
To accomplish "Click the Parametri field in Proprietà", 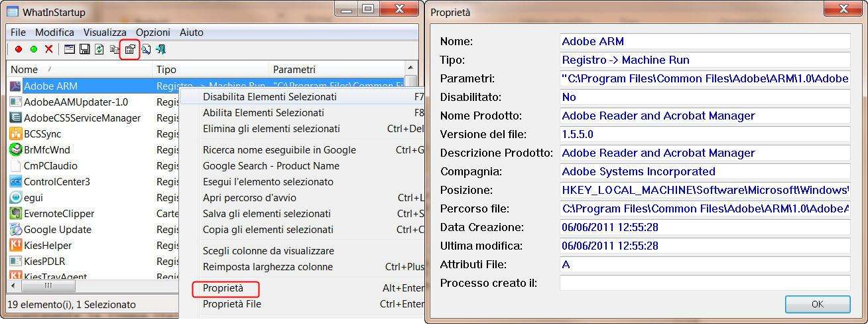I will tap(705, 78).
